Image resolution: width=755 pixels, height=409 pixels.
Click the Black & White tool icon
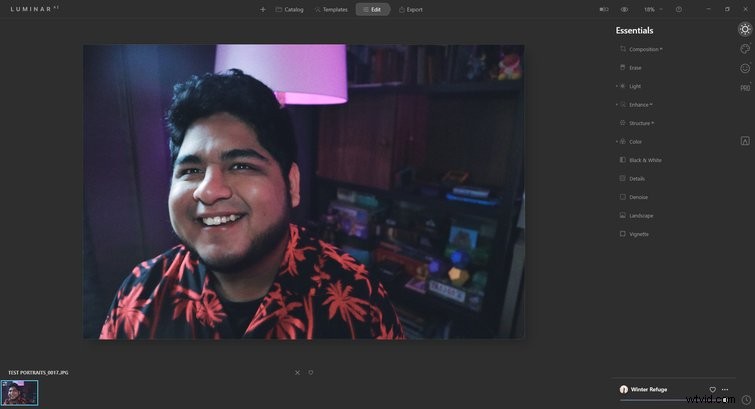coord(623,159)
